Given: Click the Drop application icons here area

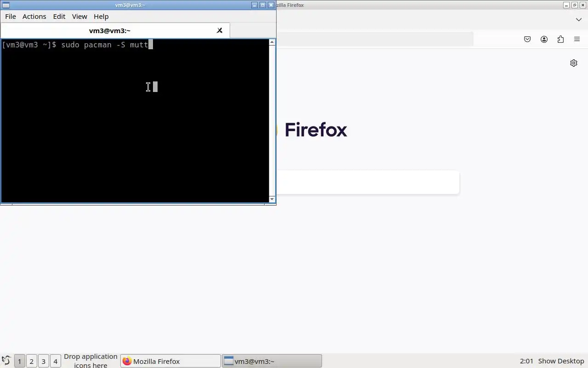Looking at the screenshot, I should 90,361.
